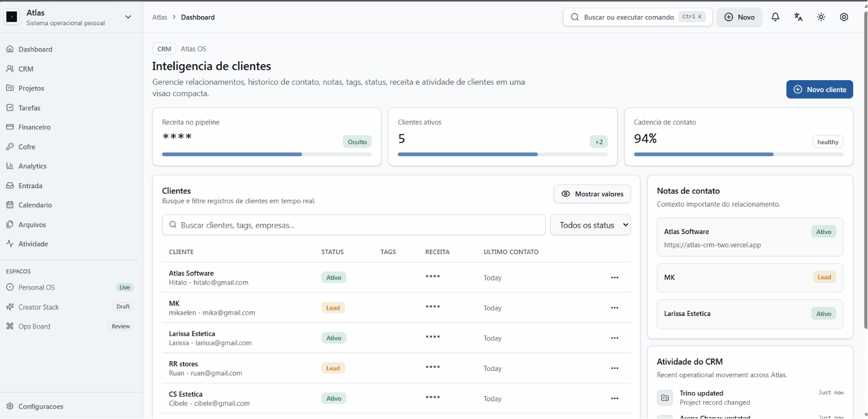The image size is (868, 419).
Task: Click the ULTIMO CONTATO column header
Action: pos(511,252)
